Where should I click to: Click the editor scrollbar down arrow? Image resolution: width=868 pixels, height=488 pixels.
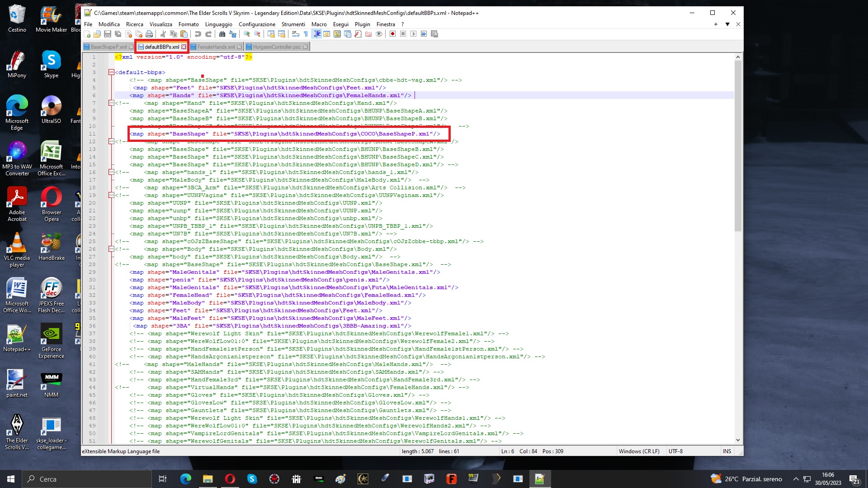[738, 440]
